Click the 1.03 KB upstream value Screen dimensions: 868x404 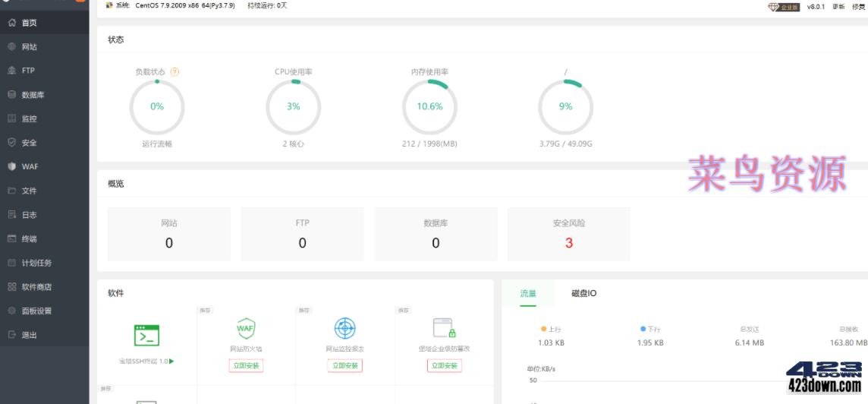point(552,343)
